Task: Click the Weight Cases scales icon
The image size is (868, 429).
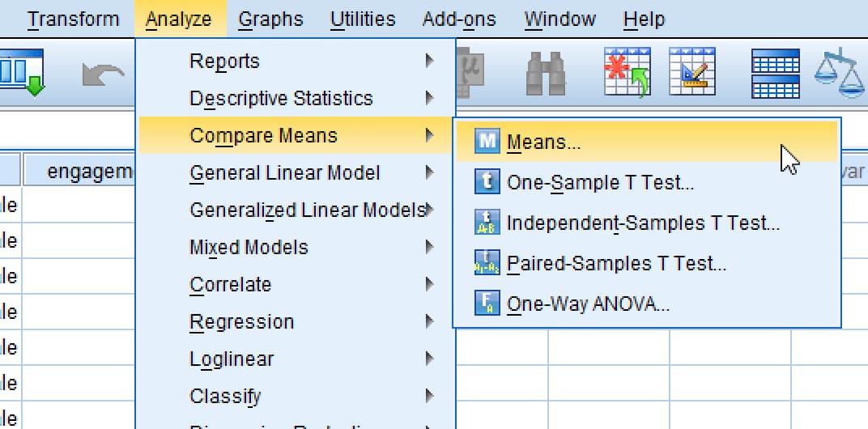Action: coord(840,74)
